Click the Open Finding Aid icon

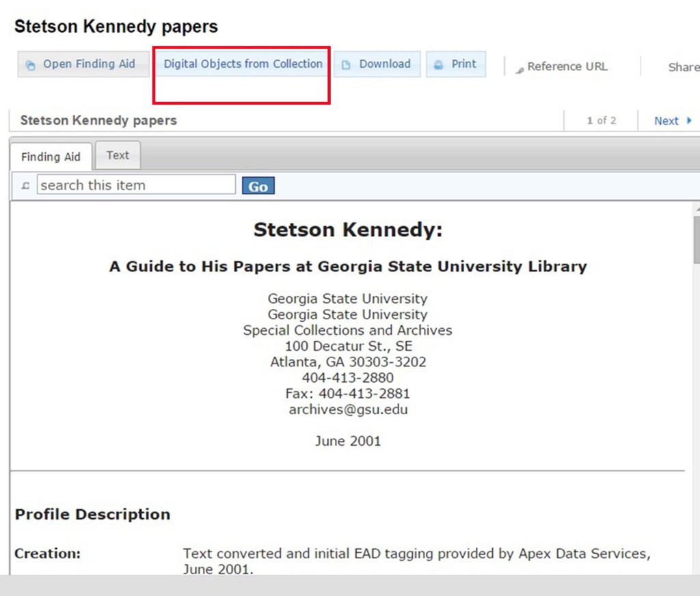[x=30, y=66]
